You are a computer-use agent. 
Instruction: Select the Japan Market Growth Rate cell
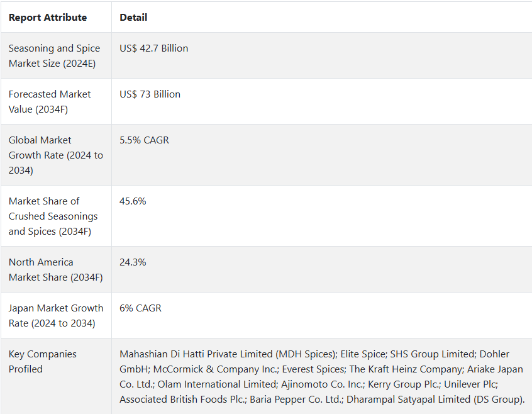click(57, 315)
